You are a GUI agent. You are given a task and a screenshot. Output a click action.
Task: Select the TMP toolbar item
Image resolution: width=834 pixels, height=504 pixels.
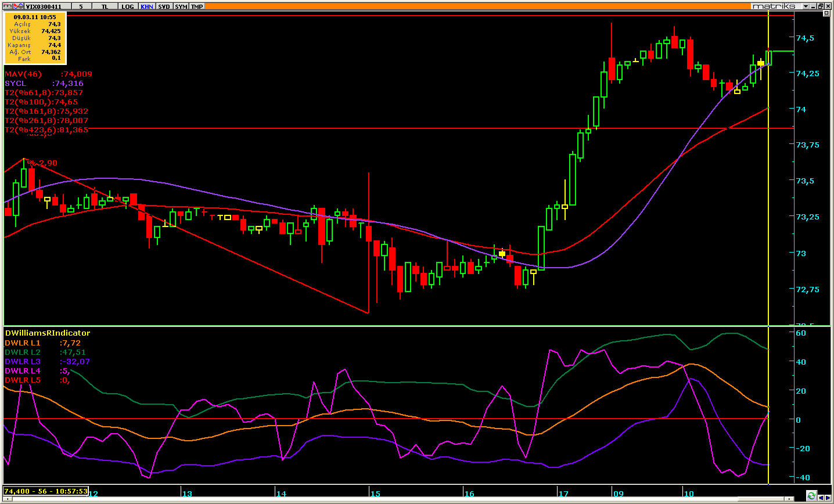click(x=197, y=6)
